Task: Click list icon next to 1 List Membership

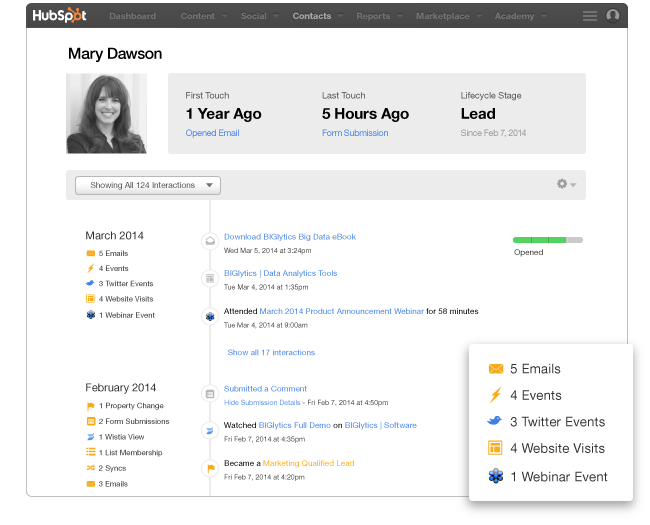Action: [91, 452]
